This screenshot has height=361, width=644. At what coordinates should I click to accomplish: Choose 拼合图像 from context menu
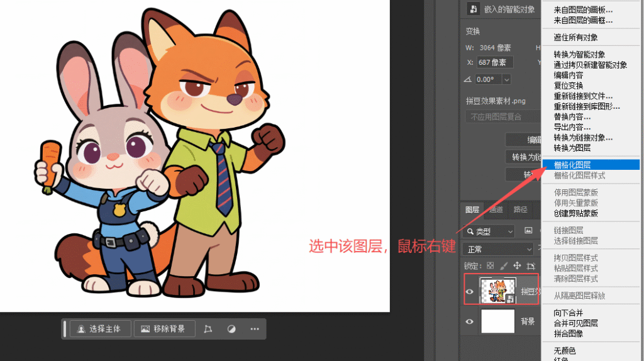(568, 333)
